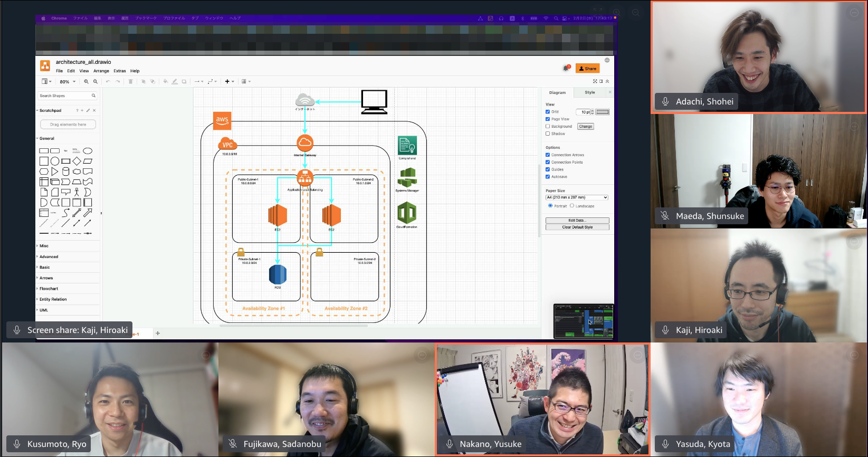Click the Zoom Out magnifier icon
The height and width of the screenshot is (457, 868).
(96, 81)
